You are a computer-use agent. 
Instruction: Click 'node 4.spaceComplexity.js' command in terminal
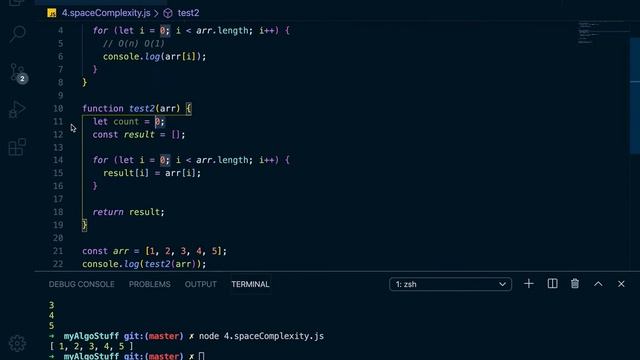tap(261, 336)
